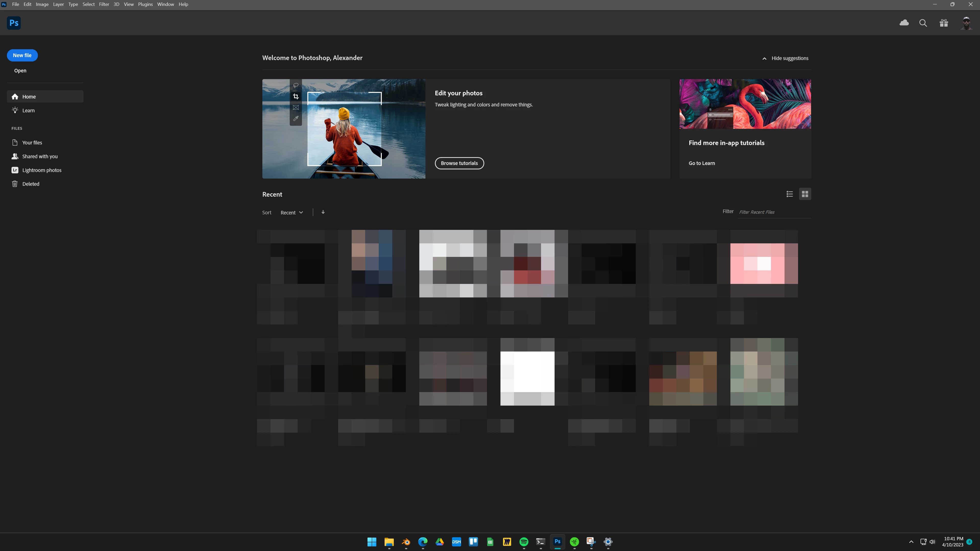Click the Filter Recent Files field
Viewport: 980px width, 551px height.
(x=774, y=212)
